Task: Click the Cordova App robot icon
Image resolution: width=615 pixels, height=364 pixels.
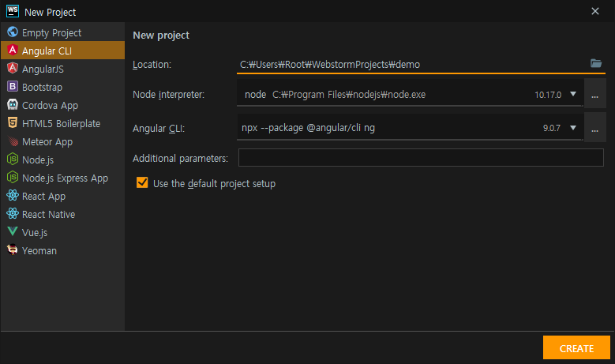Action: [13, 105]
